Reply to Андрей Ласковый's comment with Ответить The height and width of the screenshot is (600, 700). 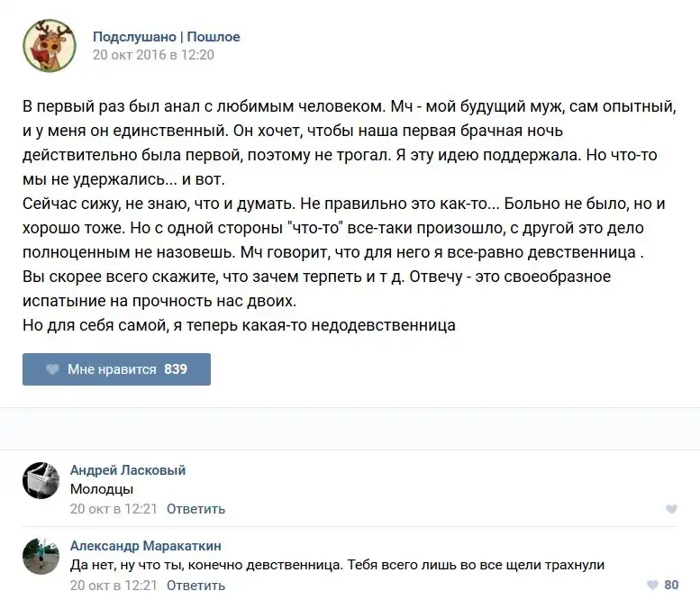tap(195, 509)
